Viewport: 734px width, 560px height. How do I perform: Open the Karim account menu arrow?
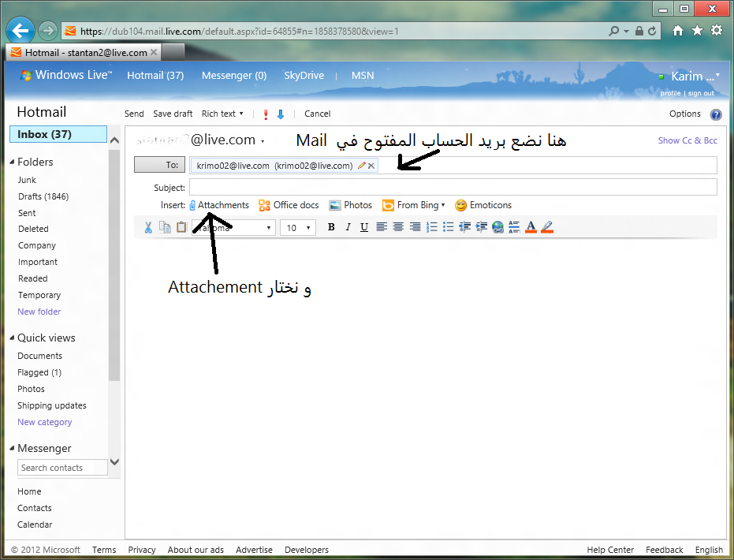coord(717,74)
